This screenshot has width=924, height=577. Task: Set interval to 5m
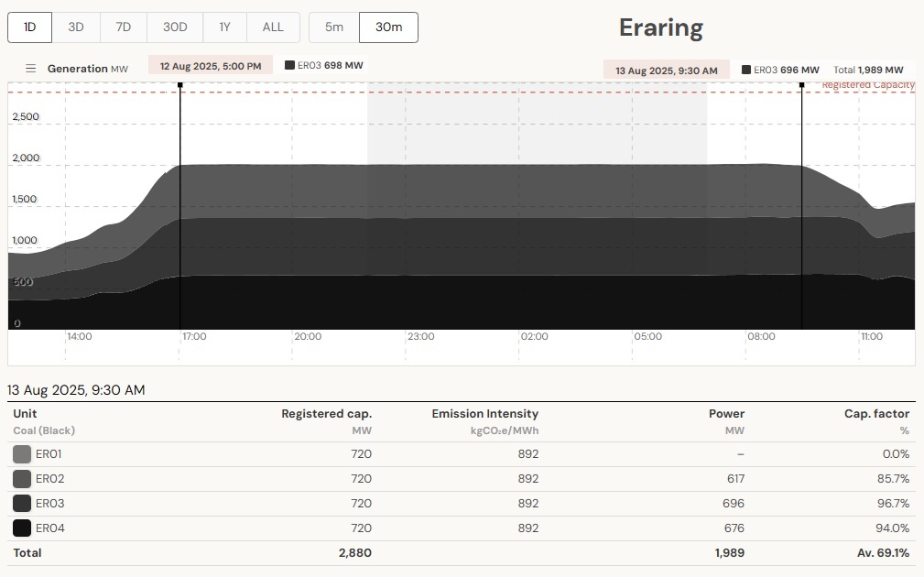pyautogui.click(x=334, y=27)
